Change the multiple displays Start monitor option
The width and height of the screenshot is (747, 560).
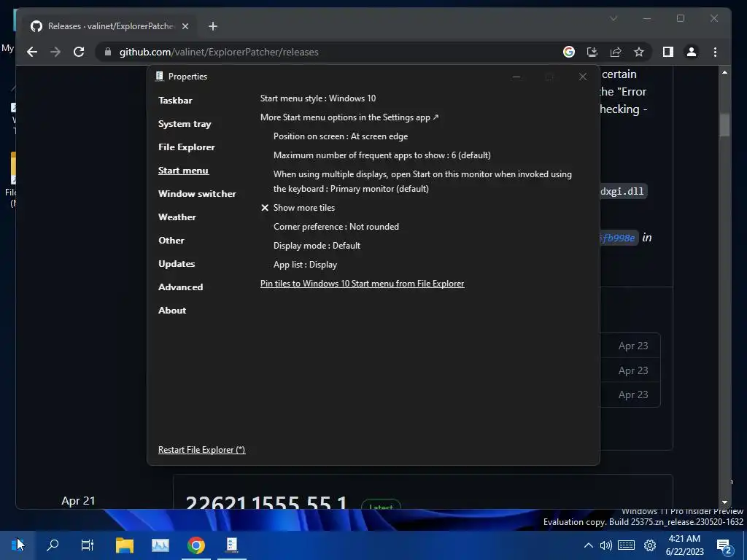point(422,182)
